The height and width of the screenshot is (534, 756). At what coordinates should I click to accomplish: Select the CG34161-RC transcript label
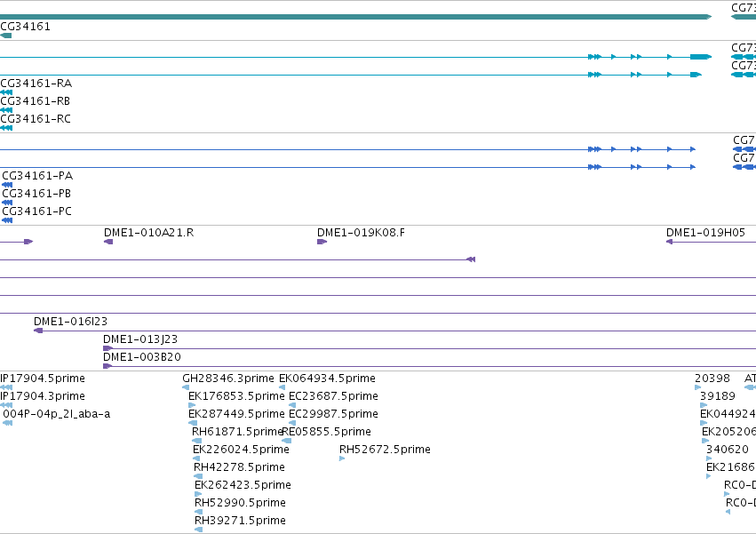click(x=36, y=119)
